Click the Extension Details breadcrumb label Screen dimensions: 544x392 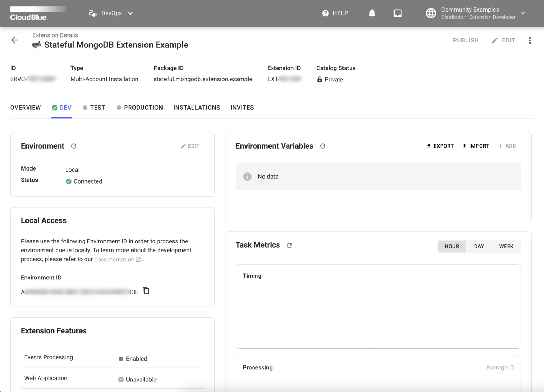(x=55, y=35)
